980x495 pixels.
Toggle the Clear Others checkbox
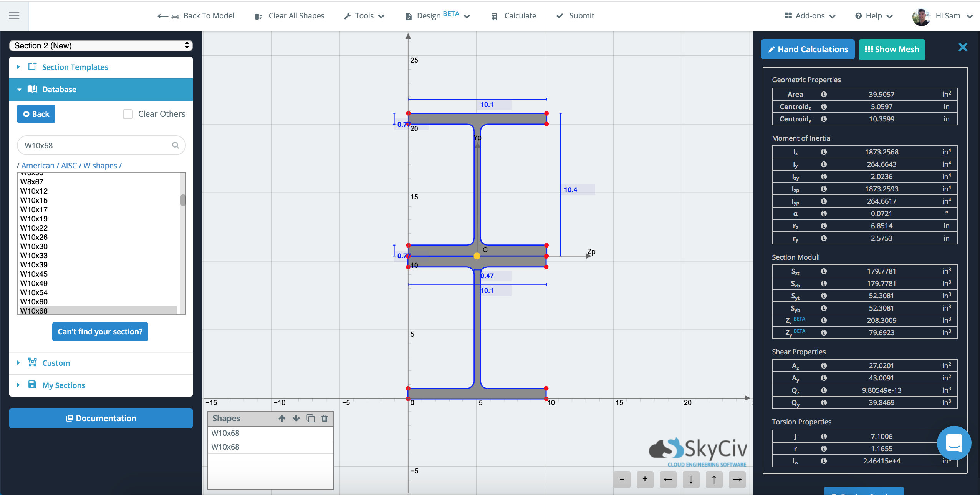(127, 114)
